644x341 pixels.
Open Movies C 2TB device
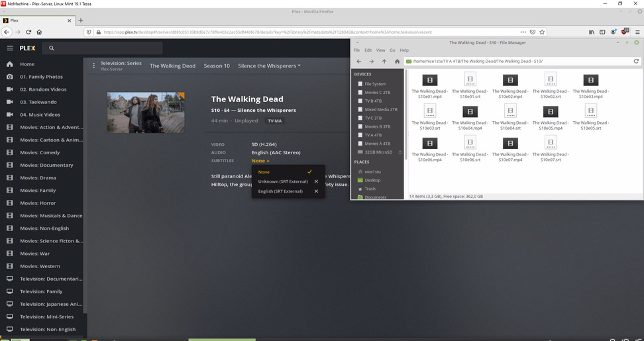(378, 92)
